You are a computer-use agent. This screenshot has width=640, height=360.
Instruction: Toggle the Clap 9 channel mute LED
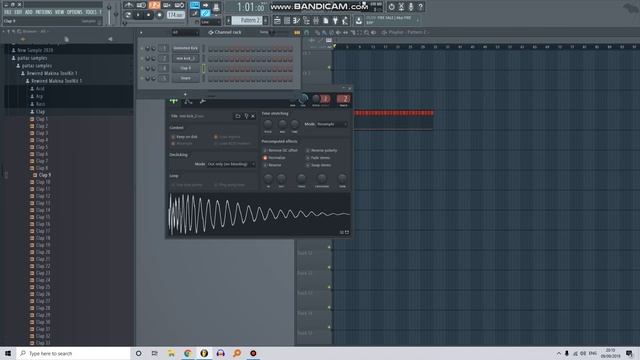pos(142,68)
